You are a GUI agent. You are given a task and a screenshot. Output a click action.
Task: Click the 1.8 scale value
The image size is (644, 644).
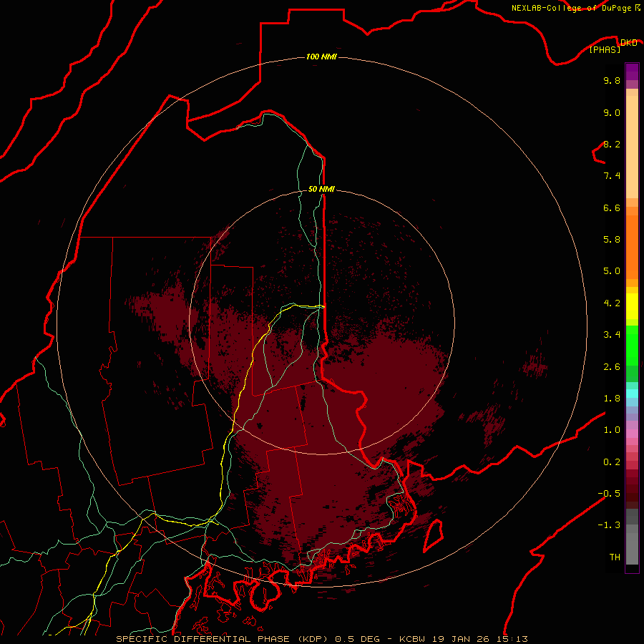(x=612, y=399)
